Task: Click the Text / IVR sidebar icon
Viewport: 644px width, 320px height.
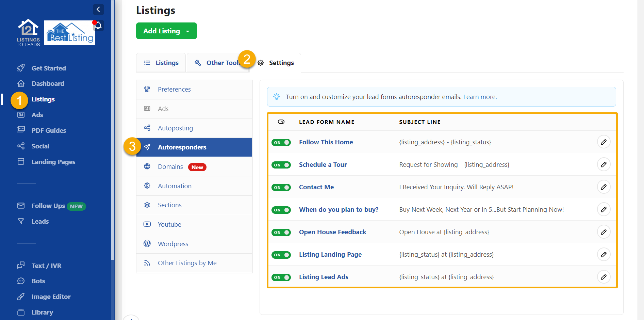Action: point(21,265)
